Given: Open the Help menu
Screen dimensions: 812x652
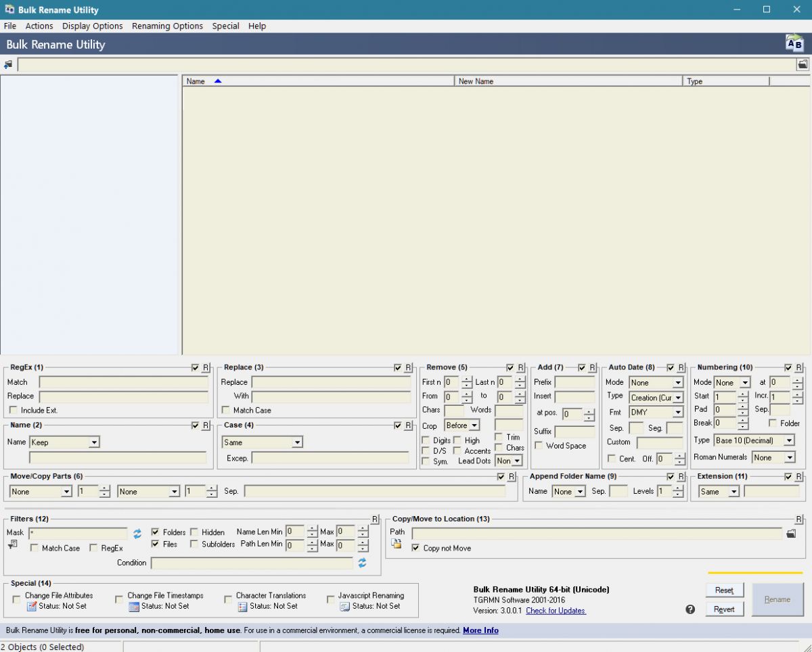Looking at the screenshot, I should 257,26.
